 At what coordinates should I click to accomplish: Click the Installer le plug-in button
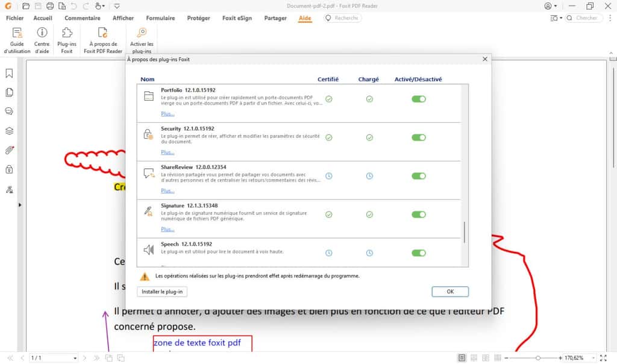(161, 291)
